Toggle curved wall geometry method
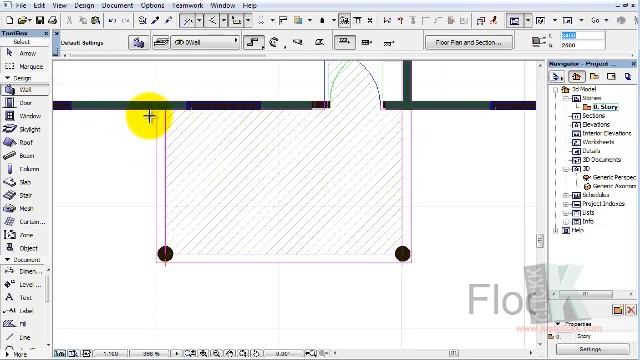640x360 pixels. [x=275, y=42]
